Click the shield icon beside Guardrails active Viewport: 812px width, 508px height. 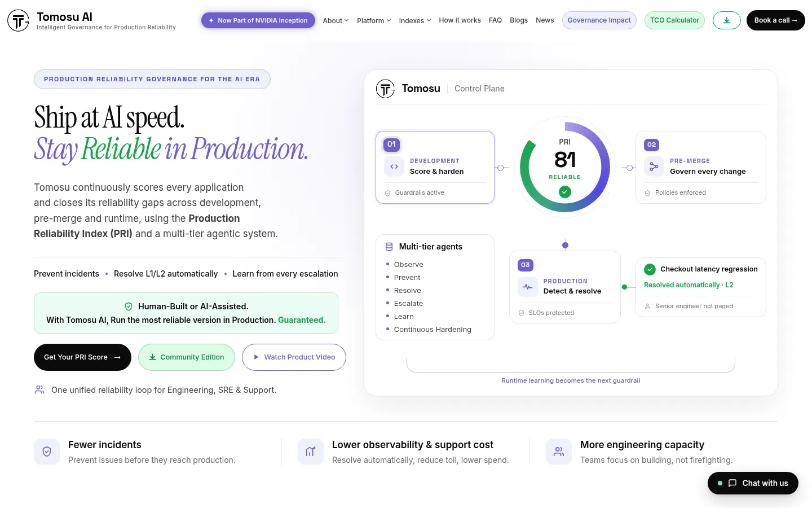[x=388, y=193]
